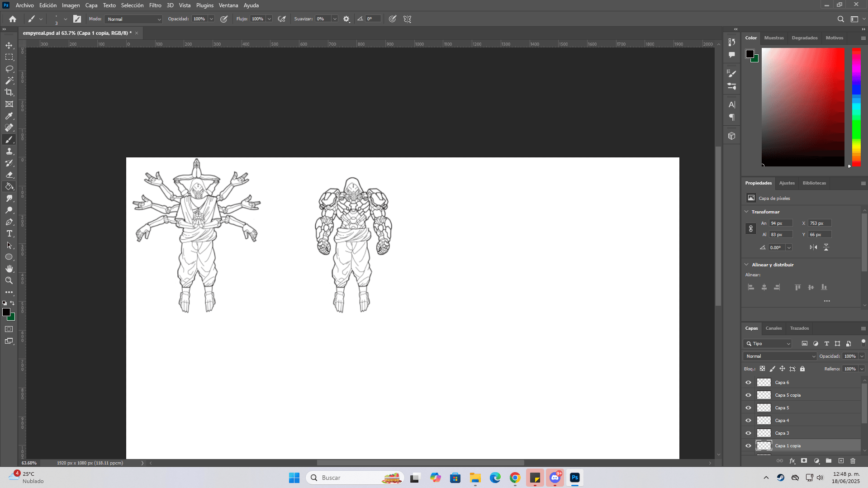The width and height of the screenshot is (868, 488).
Task: Hide the Capa 6 layer
Action: 748,382
